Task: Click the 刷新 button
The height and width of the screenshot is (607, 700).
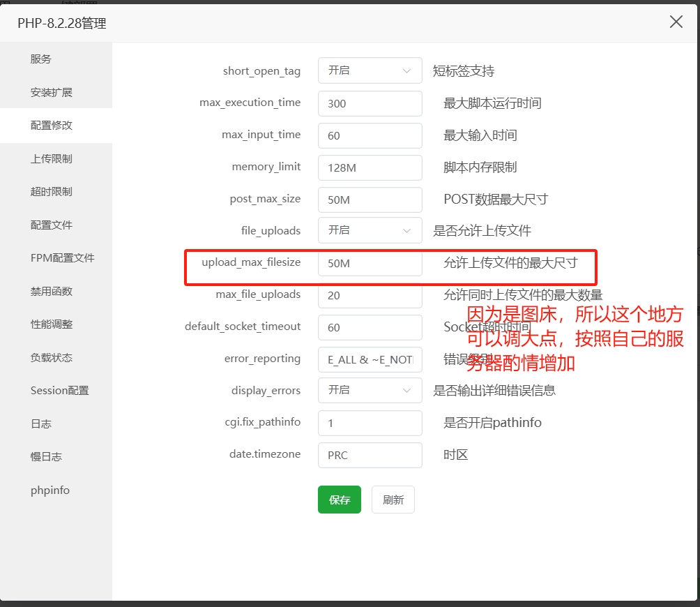Action: point(393,500)
